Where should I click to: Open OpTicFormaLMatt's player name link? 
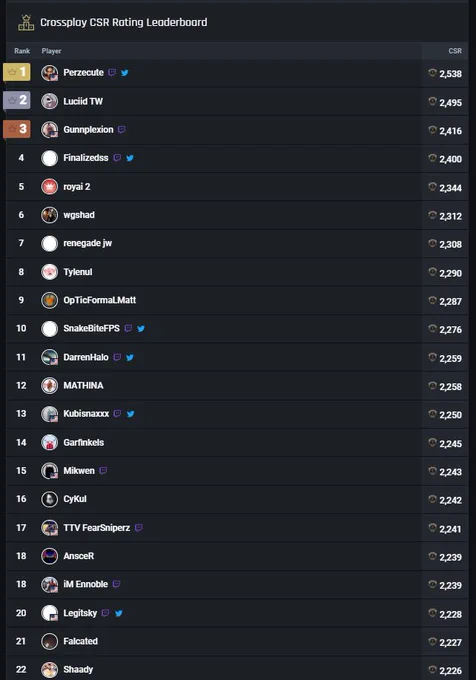point(99,300)
